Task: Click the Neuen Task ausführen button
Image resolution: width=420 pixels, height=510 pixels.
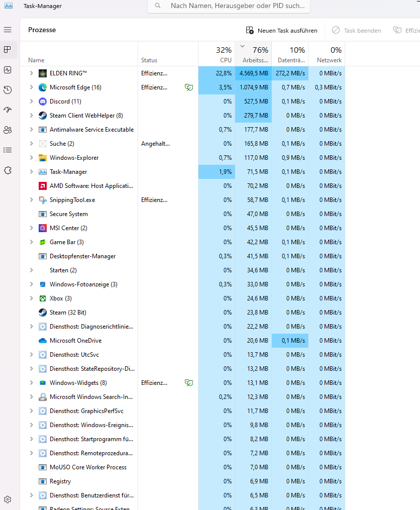Action: 281,30
